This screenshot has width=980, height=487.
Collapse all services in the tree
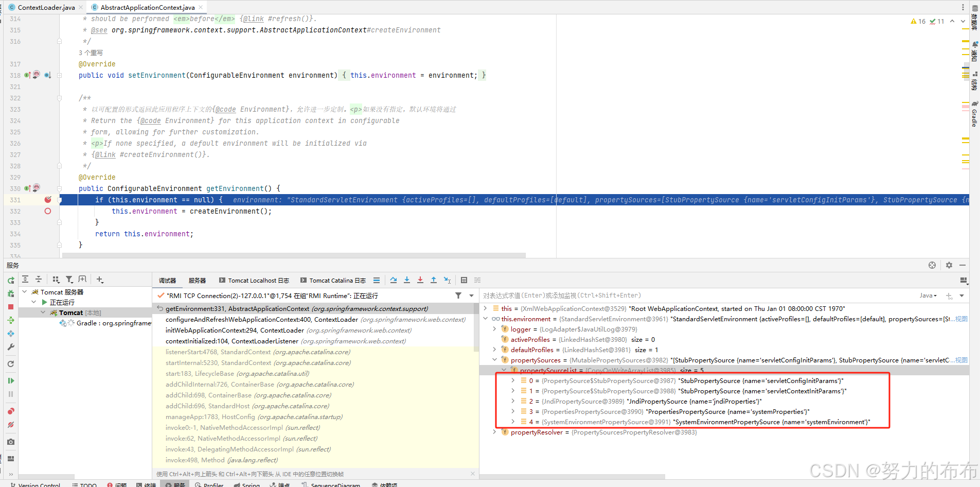(39, 279)
